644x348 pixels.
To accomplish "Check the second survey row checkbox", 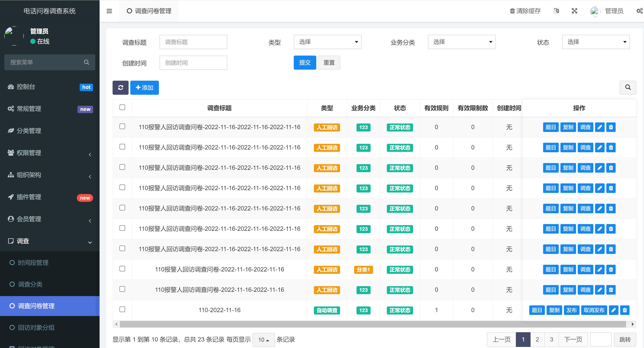I will [x=122, y=147].
